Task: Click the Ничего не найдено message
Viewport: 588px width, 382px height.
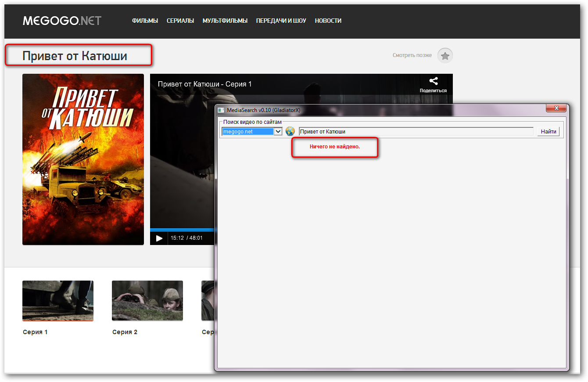Action: [335, 146]
